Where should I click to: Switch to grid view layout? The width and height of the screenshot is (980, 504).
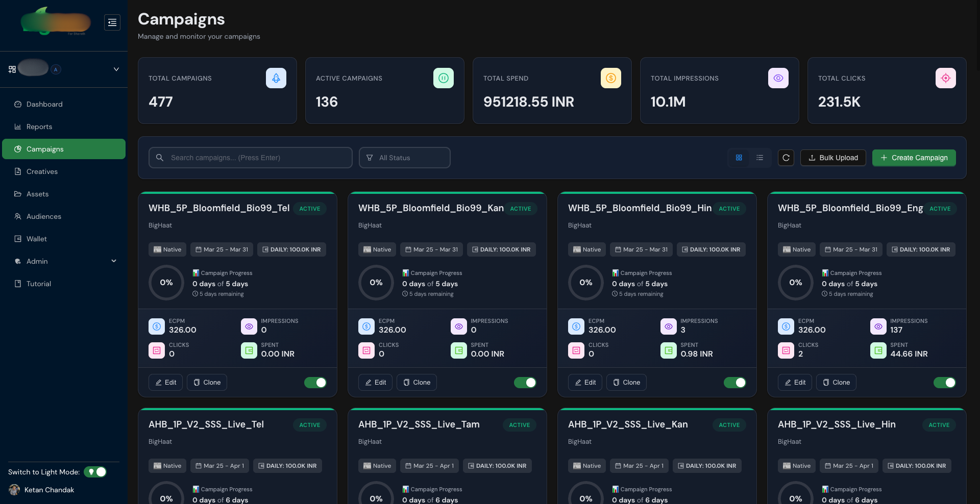739,158
